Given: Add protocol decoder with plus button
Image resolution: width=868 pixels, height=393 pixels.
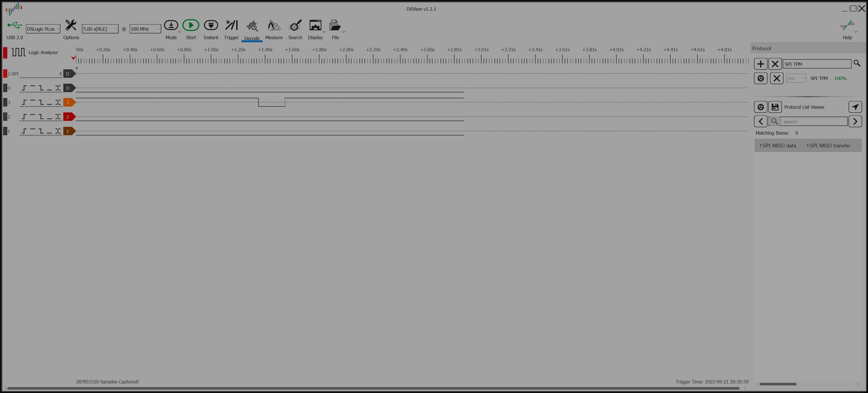Looking at the screenshot, I should (760, 64).
